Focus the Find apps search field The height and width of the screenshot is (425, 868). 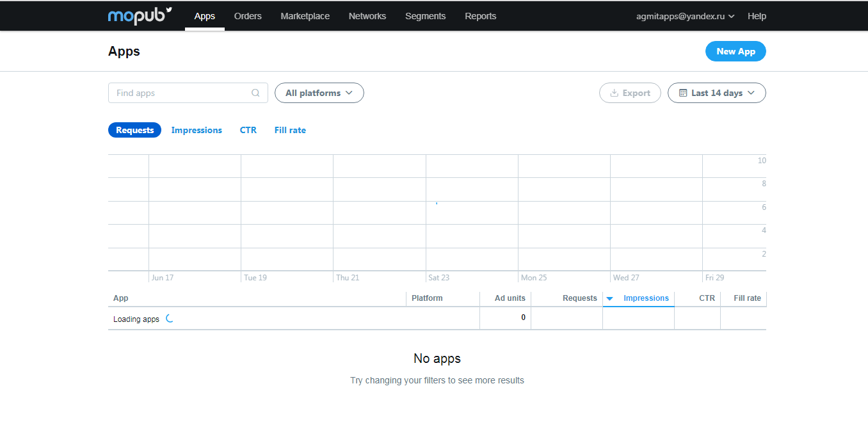[188, 93]
